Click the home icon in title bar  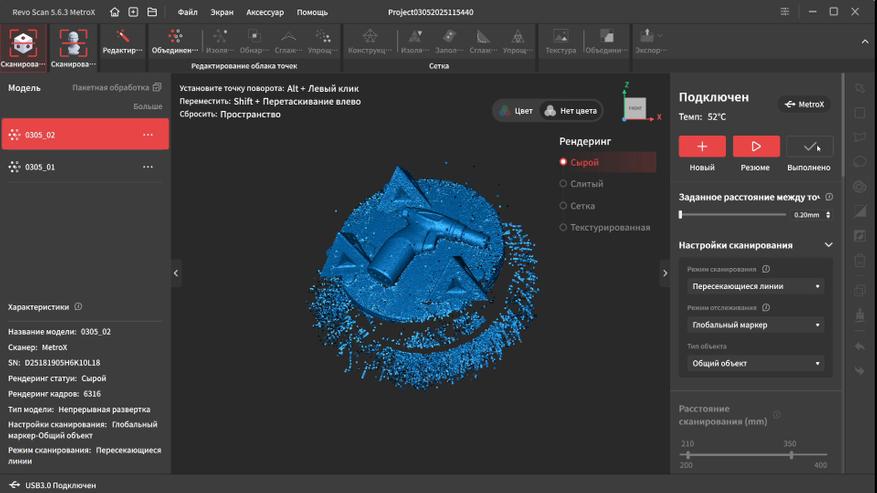(x=115, y=12)
